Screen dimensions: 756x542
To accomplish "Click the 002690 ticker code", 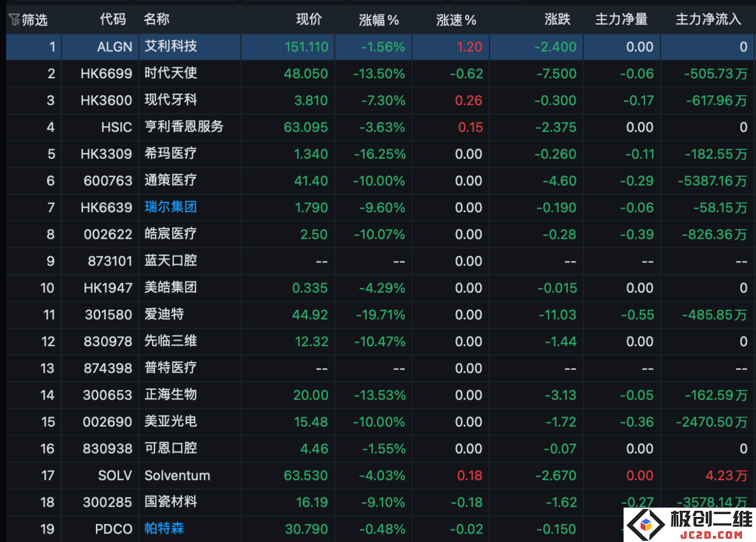I will [x=108, y=422].
